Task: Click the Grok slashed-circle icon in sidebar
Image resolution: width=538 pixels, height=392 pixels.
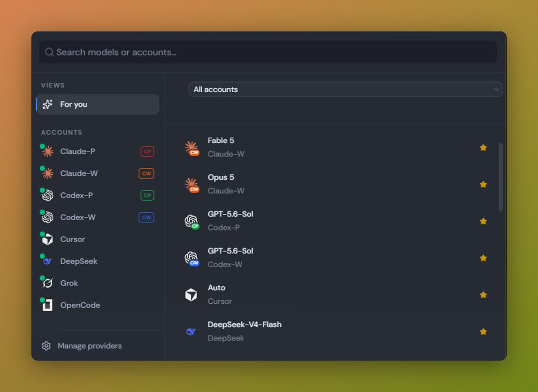Action: [48, 283]
